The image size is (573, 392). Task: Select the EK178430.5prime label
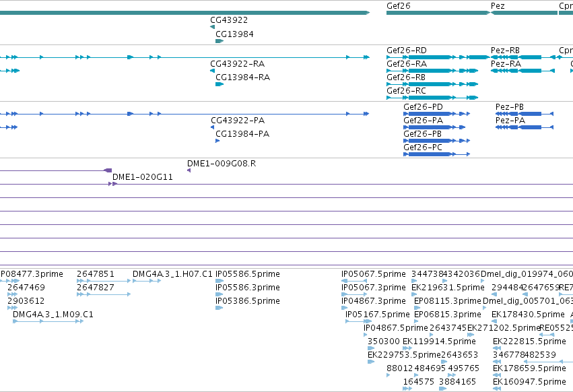coord(528,315)
